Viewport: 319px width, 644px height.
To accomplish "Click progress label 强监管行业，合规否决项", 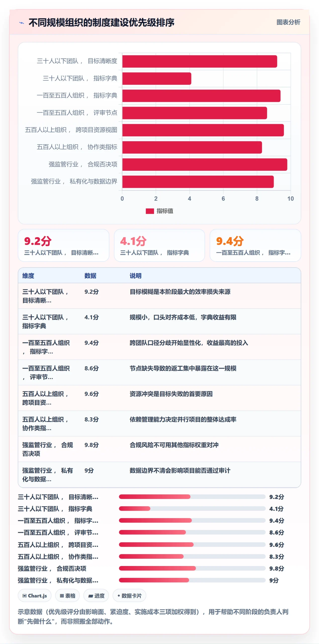I will 52,568.
